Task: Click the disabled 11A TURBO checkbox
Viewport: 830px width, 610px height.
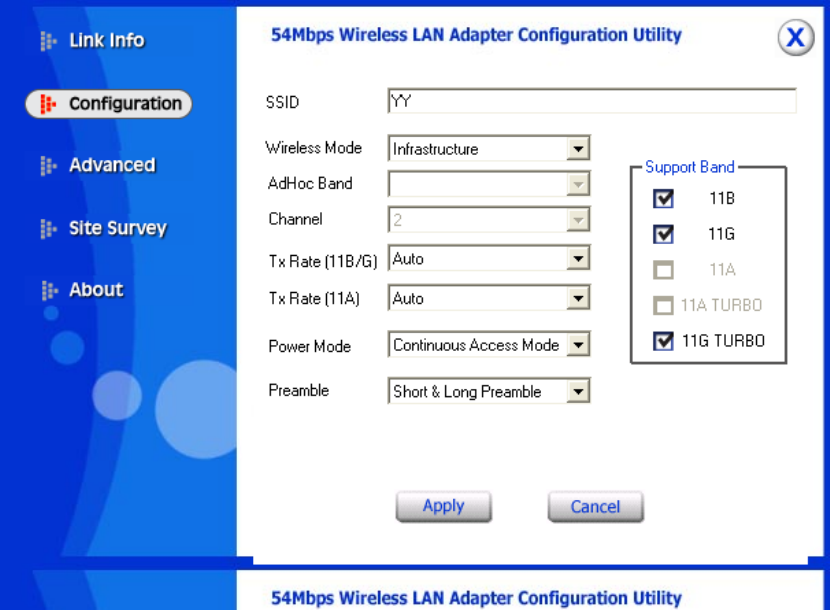Action: tap(663, 306)
